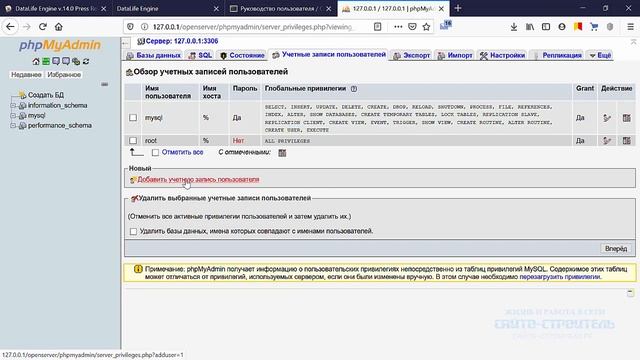Click the 'Отметить все' link text
Viewport: 640px width, 360px height.
[x=182, y=152]
